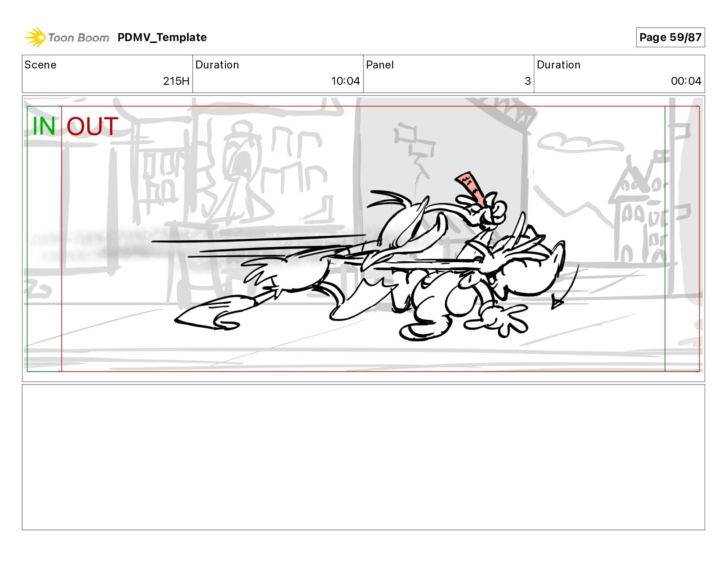This screenshot has height=563, width=728.
Task: Click the Scene label
Action: (x=41, y=65)
